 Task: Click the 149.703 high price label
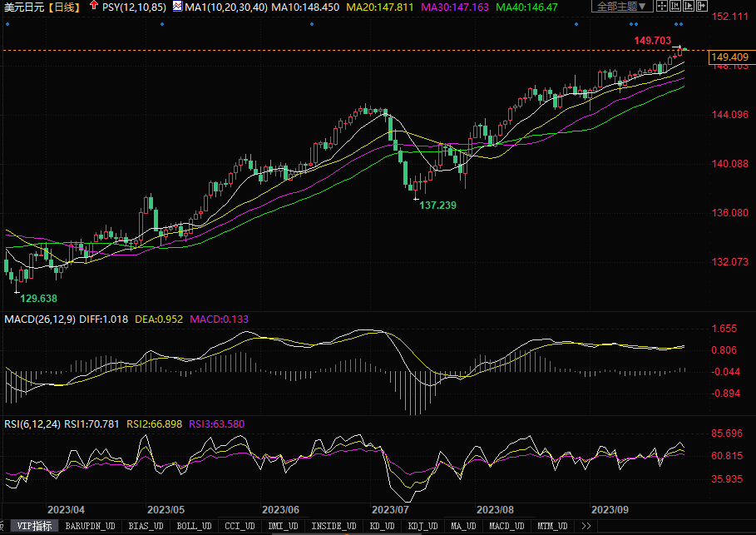tap(652, 41)
